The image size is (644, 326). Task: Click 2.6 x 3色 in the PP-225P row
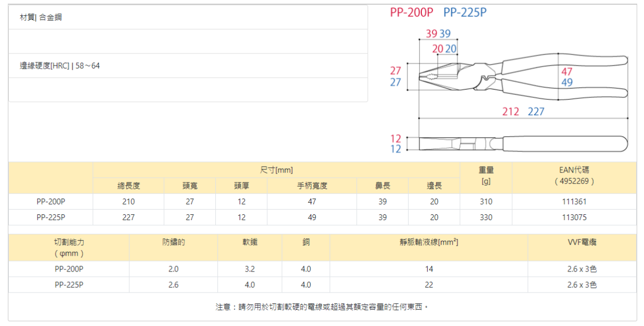(x=582, y=285)
